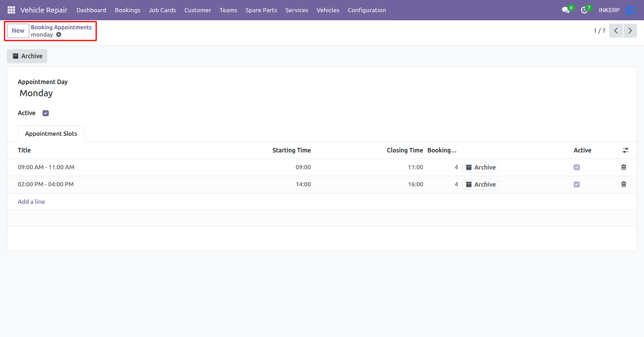
Task: Archive the 09:00 AM - 11:00 AM slot
Action: (x=480, y=167)
